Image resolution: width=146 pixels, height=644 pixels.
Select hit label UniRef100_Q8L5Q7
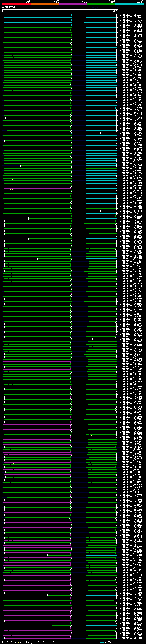[131, 85]
